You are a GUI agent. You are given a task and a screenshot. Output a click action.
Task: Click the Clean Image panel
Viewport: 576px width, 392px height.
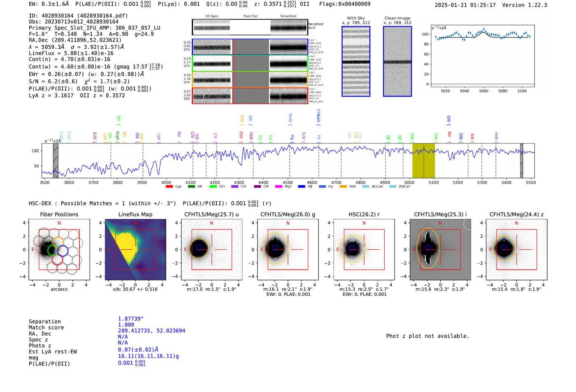[x=397, y=61]
